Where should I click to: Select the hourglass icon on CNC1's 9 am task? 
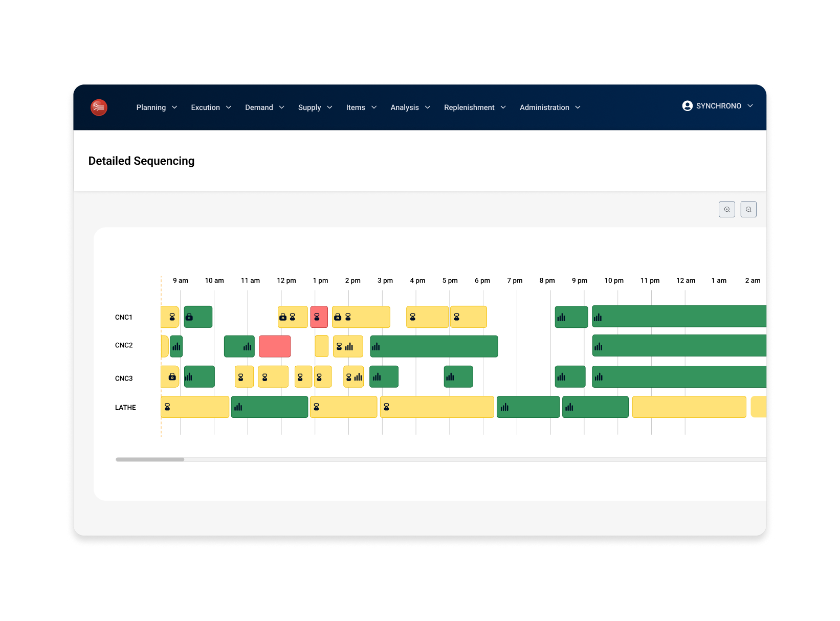(x=172, y=317)
